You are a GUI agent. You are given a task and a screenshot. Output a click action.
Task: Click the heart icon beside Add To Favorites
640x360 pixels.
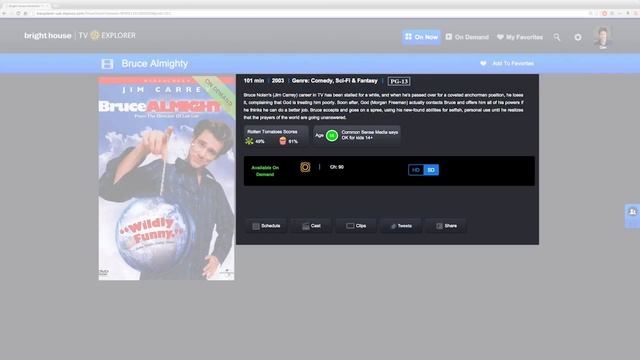(x=483, y=63)
